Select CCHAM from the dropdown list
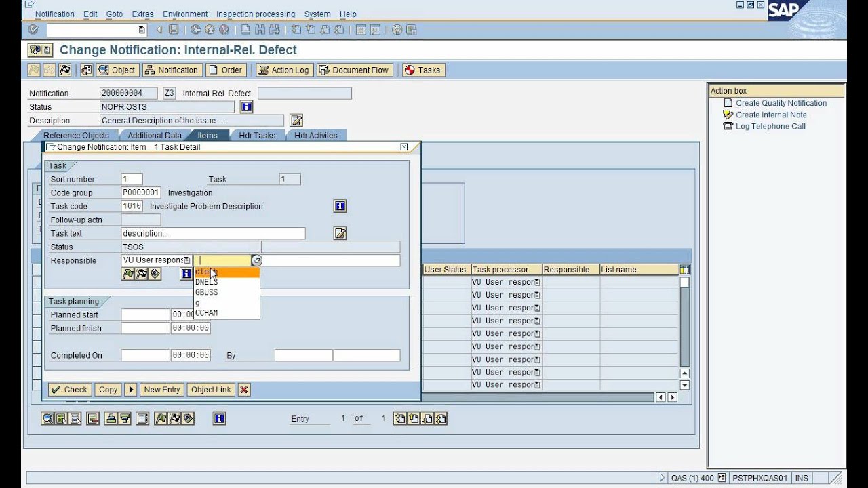The image size is (868, 488). point(226,313)
